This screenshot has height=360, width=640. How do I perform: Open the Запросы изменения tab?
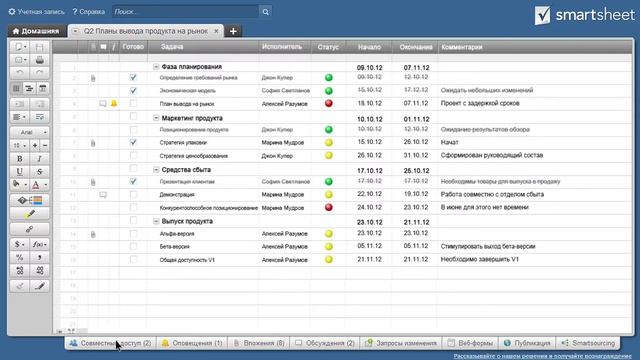[x=402, y=343]
